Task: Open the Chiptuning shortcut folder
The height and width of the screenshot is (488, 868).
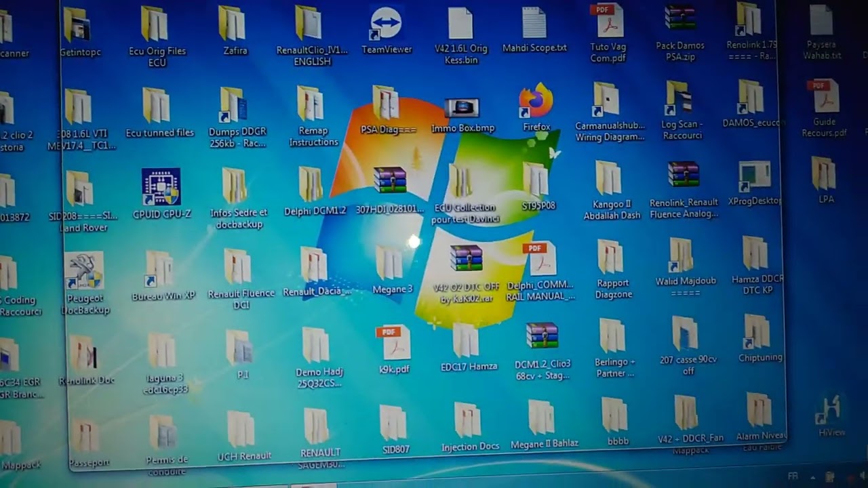Action: coord(757,332)
